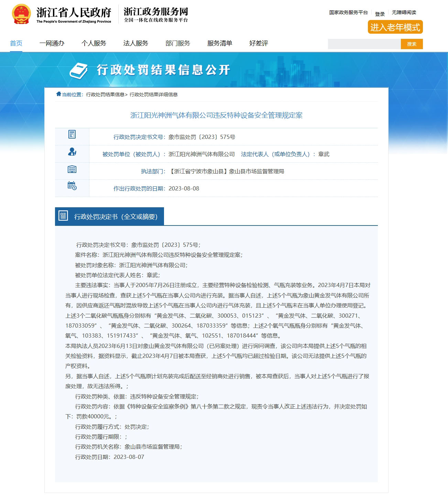Open the 首页 navigation tab

click(16, 43)
